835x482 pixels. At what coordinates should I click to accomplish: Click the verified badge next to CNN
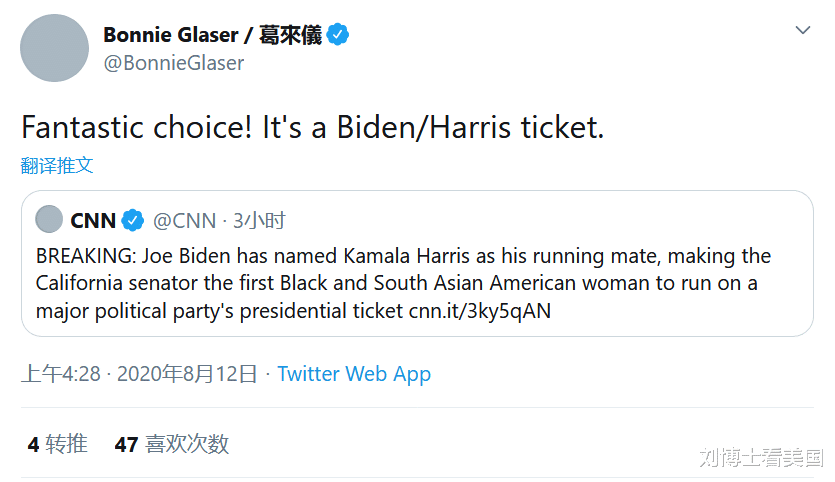(133, 221)
